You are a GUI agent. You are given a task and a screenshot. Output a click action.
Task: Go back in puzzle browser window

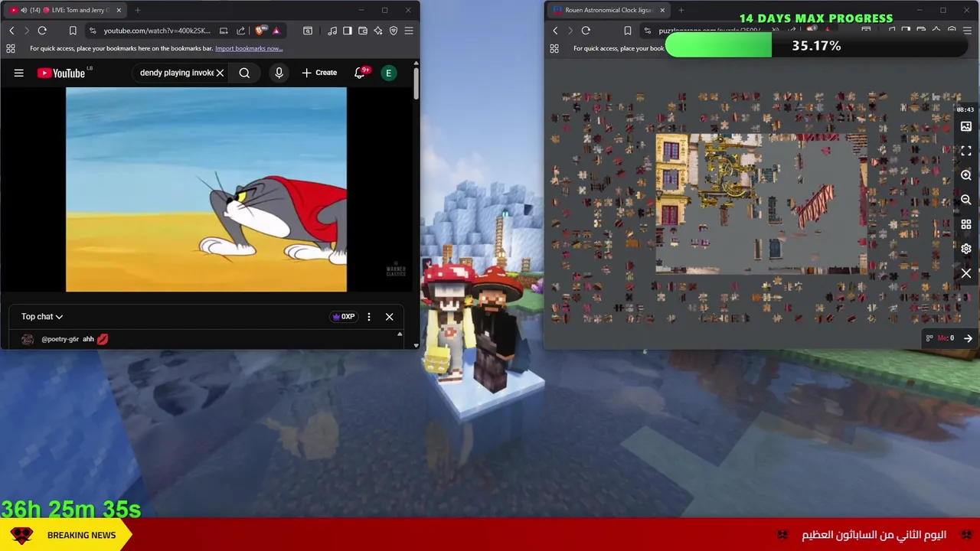click(555, 31)
